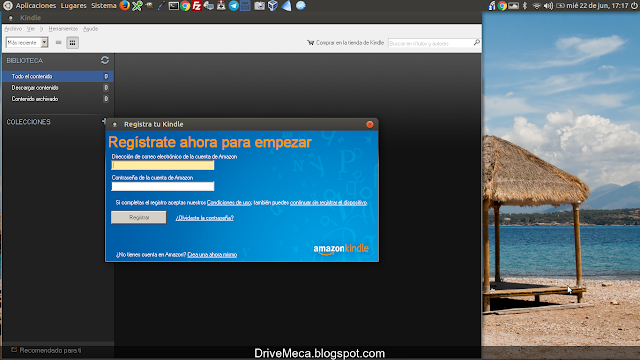The image size is (640, 360).
Task: Open the Sistema panel menu
Action: [104, 6]
